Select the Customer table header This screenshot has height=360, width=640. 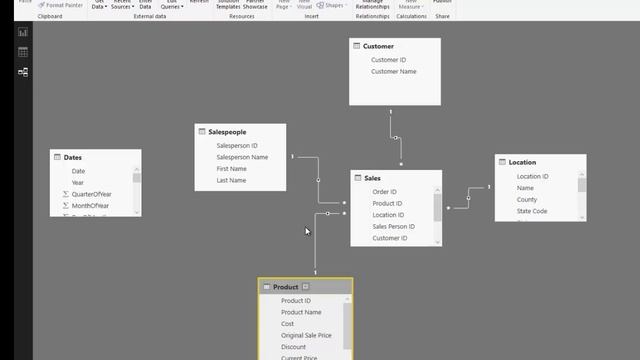pos(395,46)
